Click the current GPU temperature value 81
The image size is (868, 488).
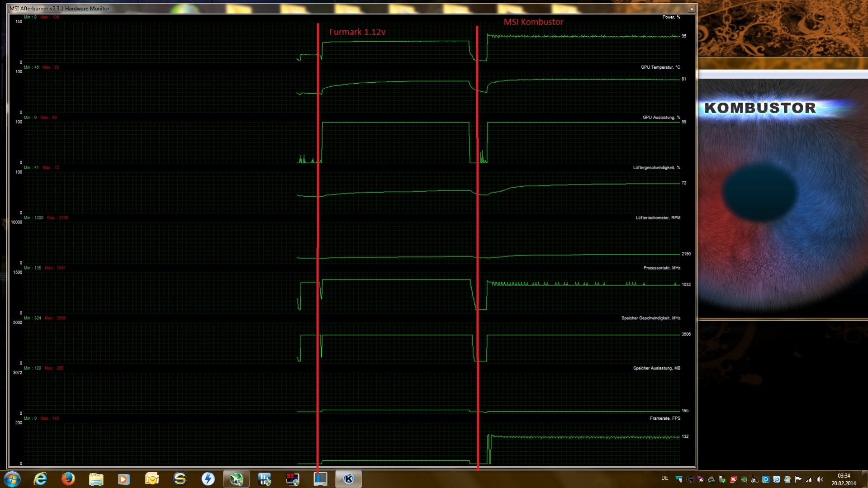pos(684,79)
